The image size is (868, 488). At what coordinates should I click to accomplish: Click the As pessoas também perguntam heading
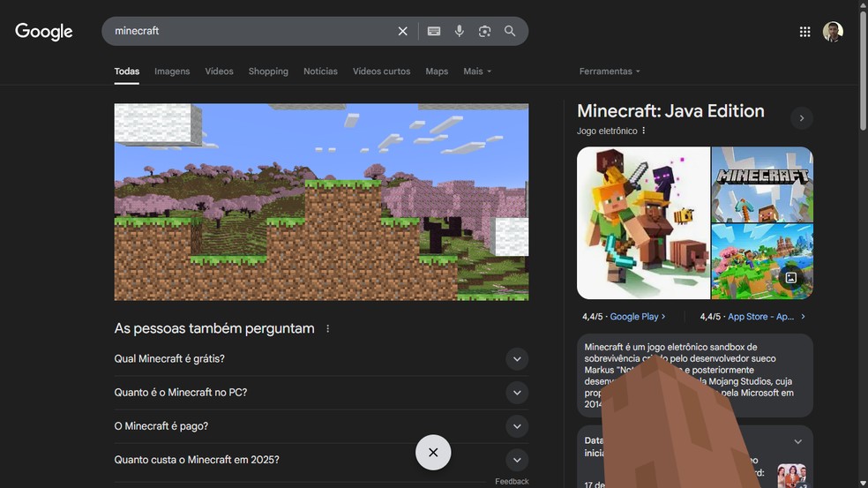click(214, 328)
